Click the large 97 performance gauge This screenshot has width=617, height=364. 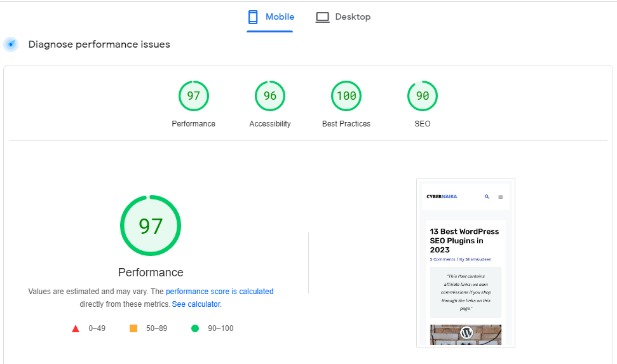pyautogui.click(x=151, y=226)
